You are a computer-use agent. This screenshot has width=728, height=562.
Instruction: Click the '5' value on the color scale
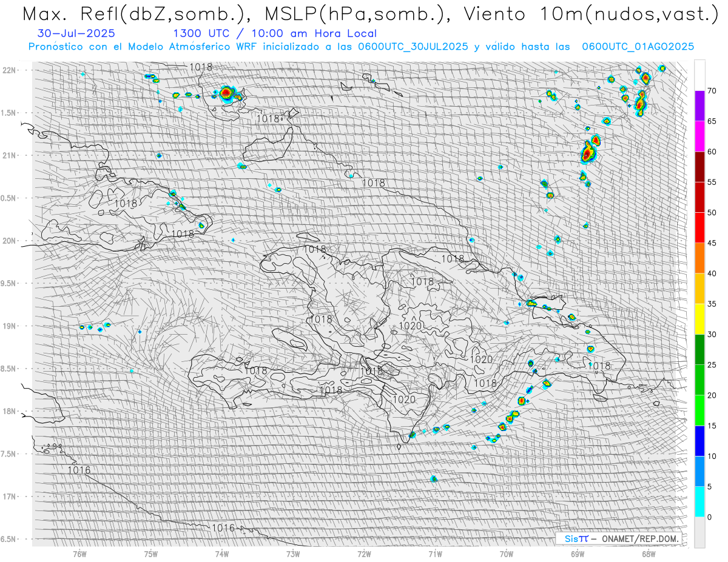click(709, 486)
